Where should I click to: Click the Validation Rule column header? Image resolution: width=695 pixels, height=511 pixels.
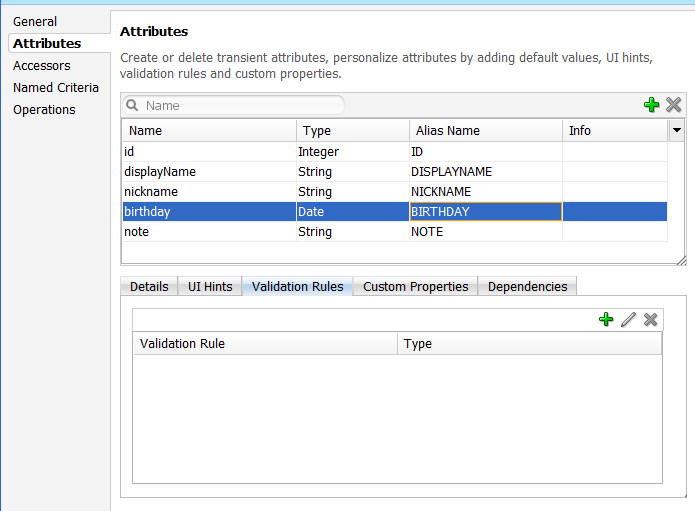tap(265, 343)
